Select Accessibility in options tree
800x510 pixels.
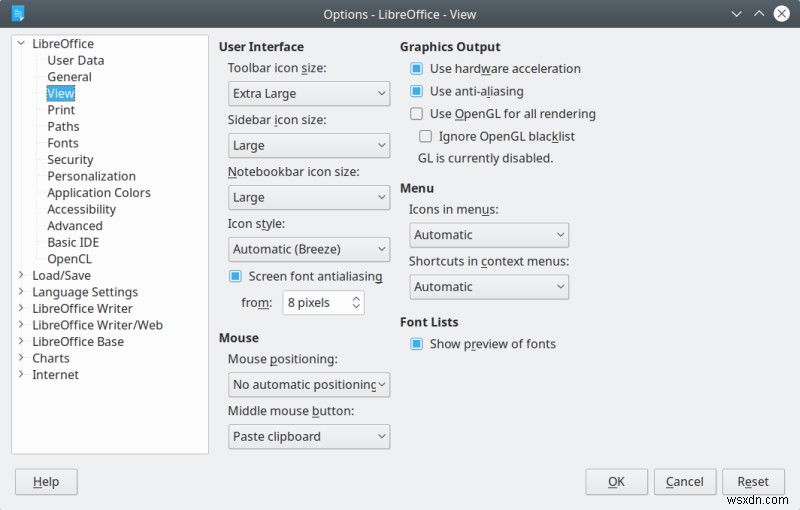[x=82, y=210]
